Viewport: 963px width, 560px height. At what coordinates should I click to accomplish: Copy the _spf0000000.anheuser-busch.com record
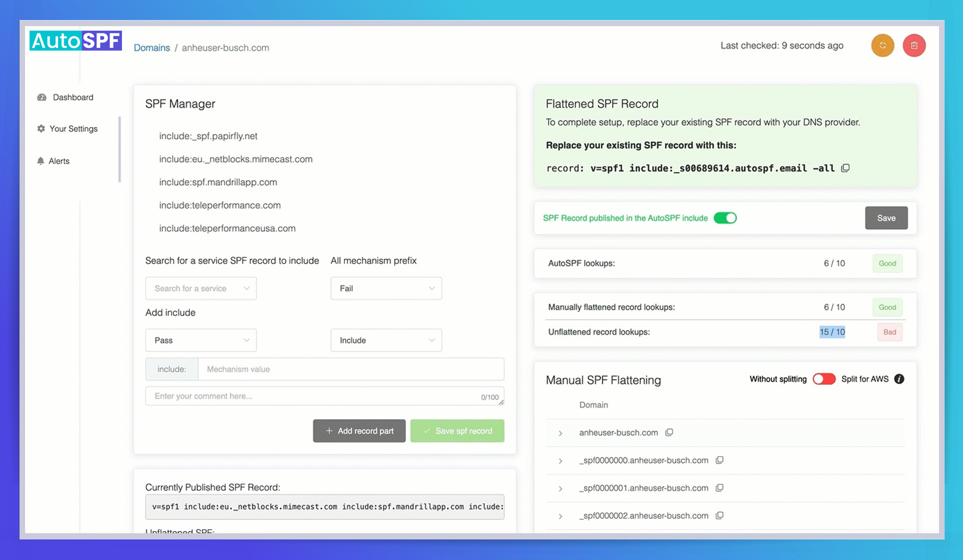pyautogui.click(x=719, y=460)
